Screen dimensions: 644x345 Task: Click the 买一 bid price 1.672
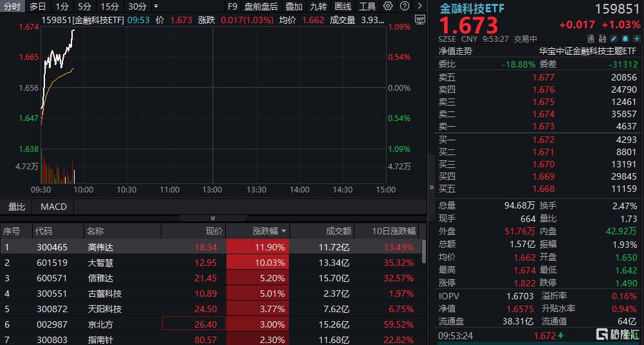coord(544,140)
